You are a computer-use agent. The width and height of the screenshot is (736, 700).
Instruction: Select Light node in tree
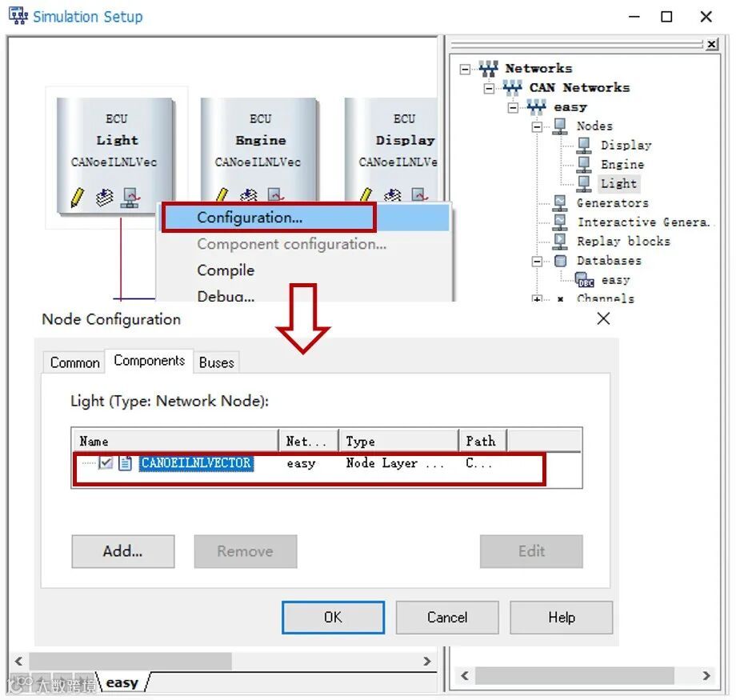[618, 183]
